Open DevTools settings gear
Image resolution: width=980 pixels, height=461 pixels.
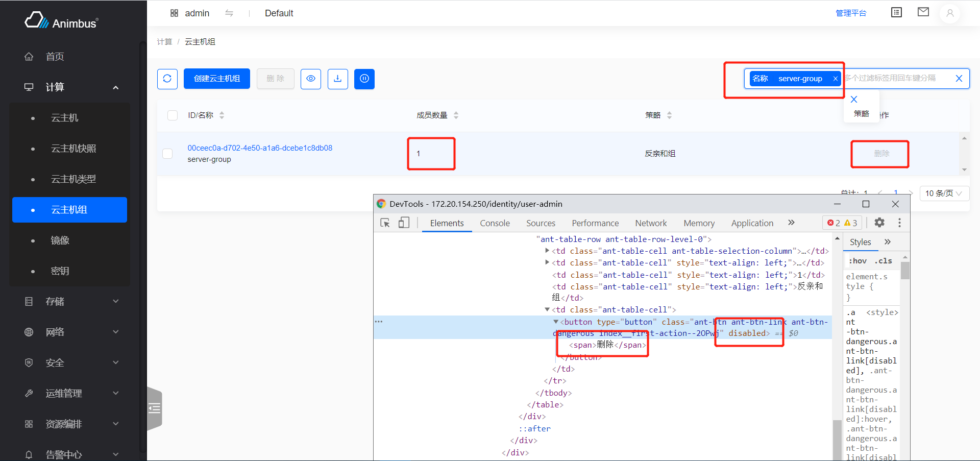pyautogui.click(x=879, y=223)
